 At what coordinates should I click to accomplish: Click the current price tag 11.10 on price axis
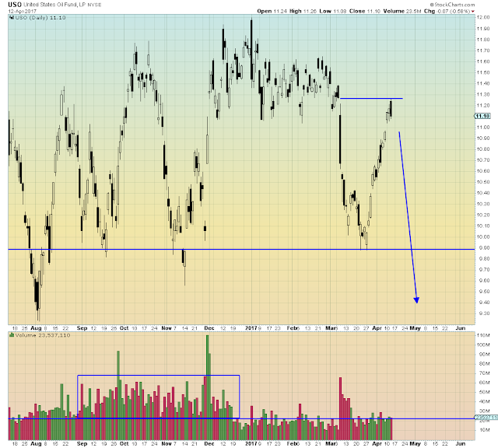(482, 116)
